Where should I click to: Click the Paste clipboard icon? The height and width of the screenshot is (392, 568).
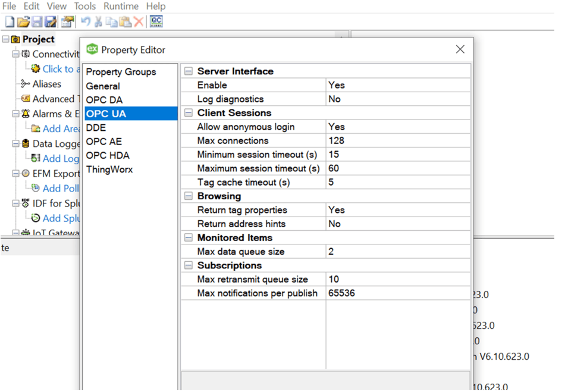click(125, 22)
